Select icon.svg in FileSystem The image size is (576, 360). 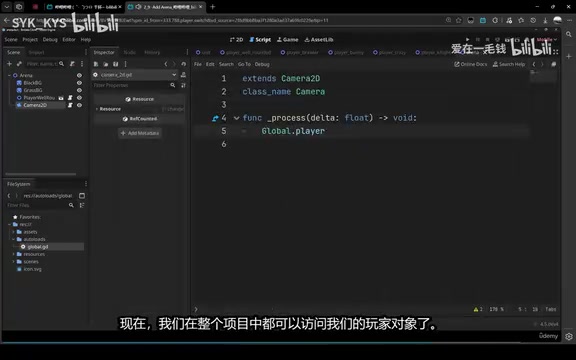tap(29, 269)
